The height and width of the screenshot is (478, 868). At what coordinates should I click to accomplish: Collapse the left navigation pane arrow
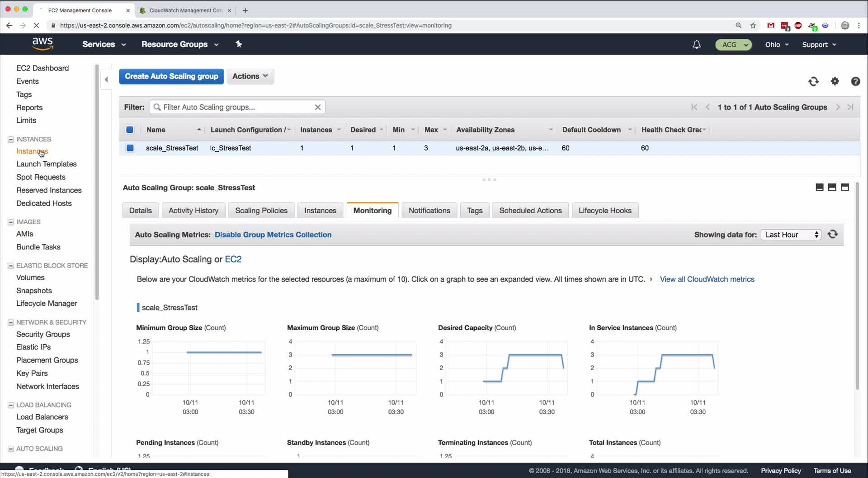(x=106, y=80)
